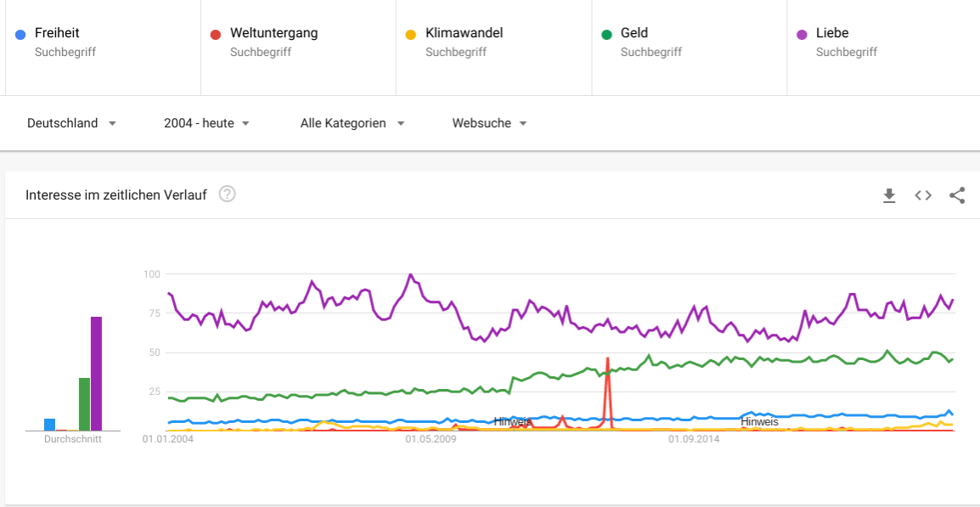This screenshot has width=980, height=507.
Task: Open the help question mark icon
Action: pyautogui.click(x=227, y=194)
